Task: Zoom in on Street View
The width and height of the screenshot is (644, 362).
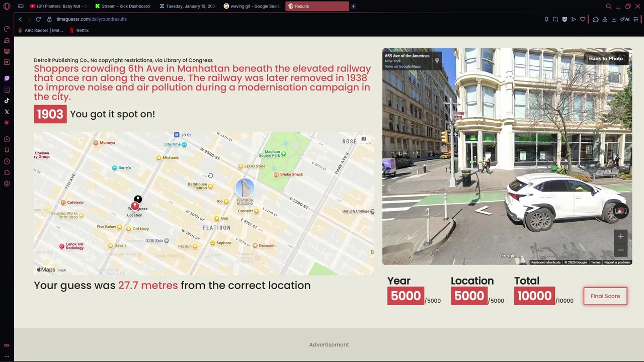Action: point(621,236)
